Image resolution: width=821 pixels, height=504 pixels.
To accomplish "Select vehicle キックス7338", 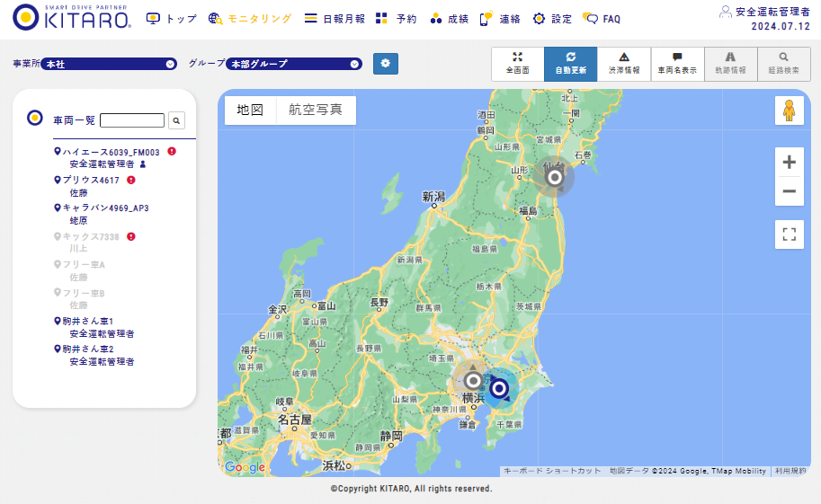I will click(x=91, y=236).
